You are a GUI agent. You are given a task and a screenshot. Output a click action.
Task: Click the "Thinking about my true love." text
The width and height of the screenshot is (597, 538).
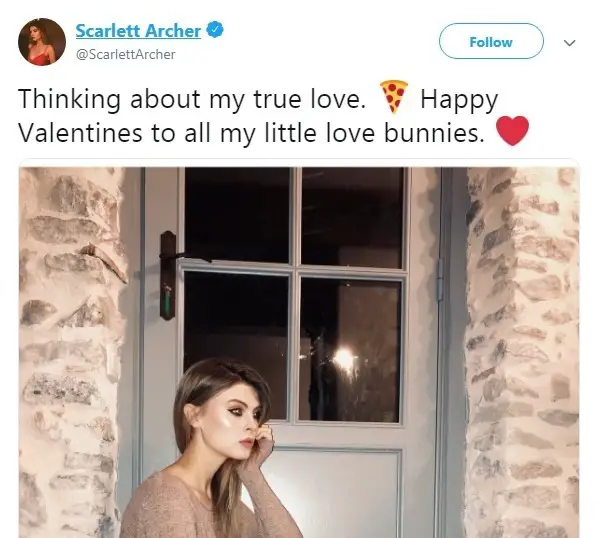pos(192,99)
